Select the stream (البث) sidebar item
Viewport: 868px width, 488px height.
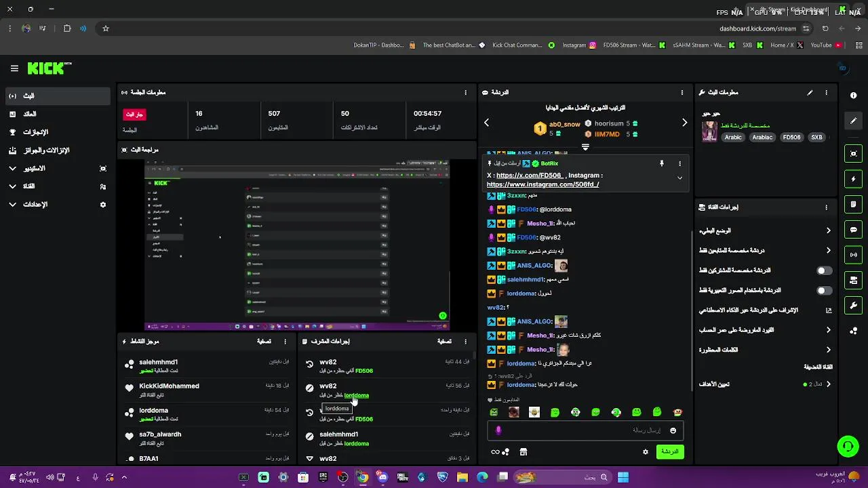57,96
